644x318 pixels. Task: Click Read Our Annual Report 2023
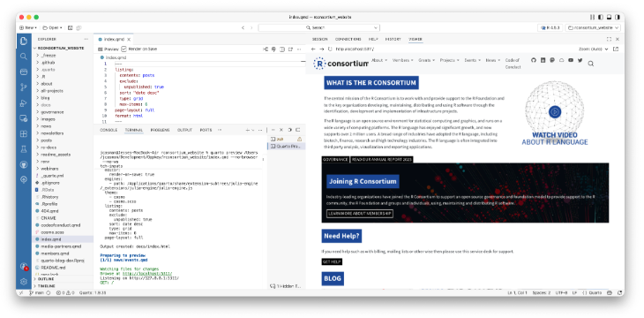382,160
